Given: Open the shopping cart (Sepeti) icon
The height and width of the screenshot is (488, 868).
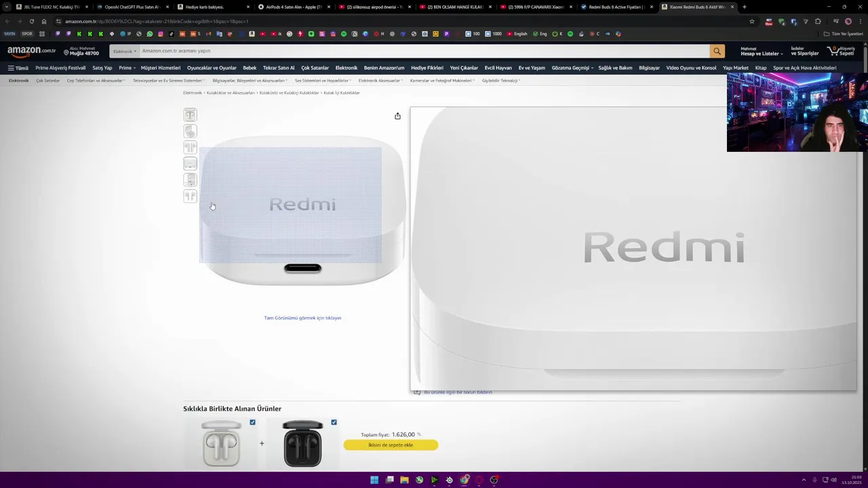Looking at the screenshot, I should (x=841, y=51).
